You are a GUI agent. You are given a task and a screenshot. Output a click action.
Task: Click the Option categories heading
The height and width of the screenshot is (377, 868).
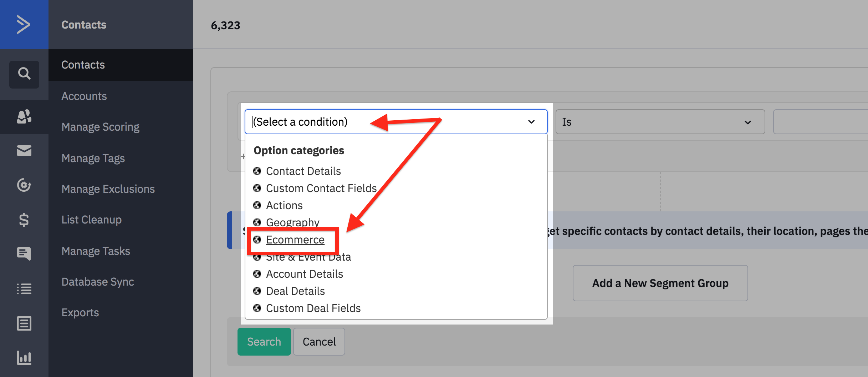point(299,150)
